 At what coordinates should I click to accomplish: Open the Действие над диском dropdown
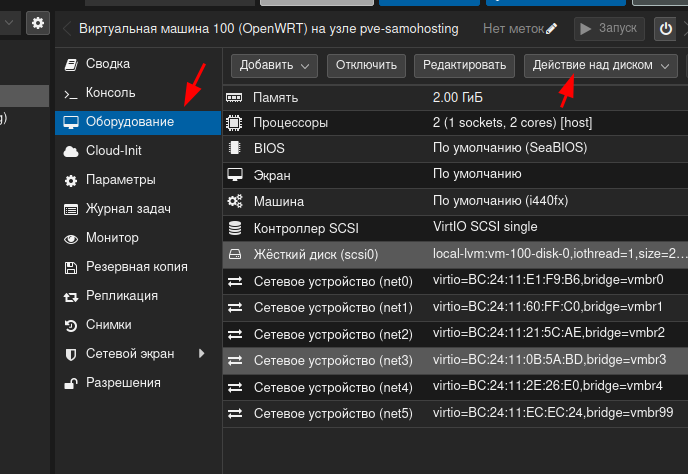(600, 65)
